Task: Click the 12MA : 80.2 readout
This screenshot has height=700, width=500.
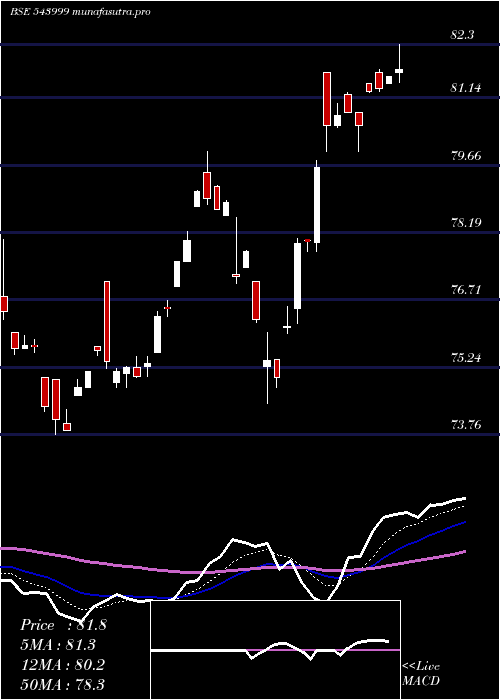Action: 63,665
